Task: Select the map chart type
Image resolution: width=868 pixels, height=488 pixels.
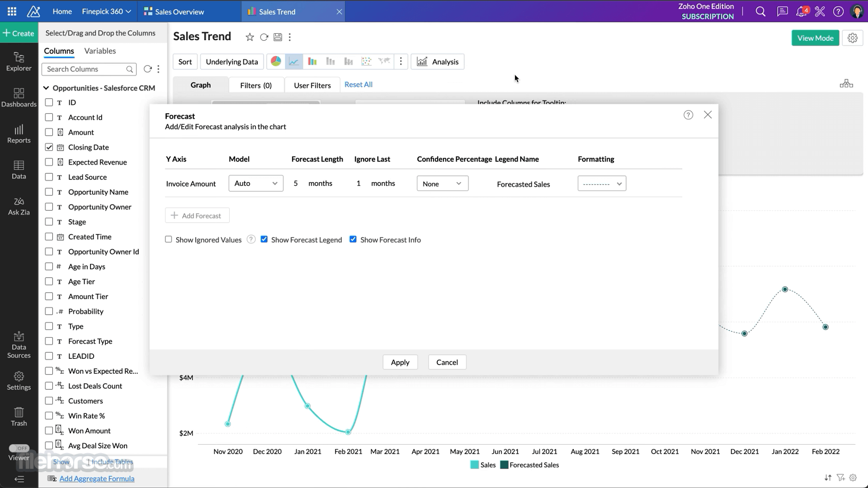Action: coord(384,61)
